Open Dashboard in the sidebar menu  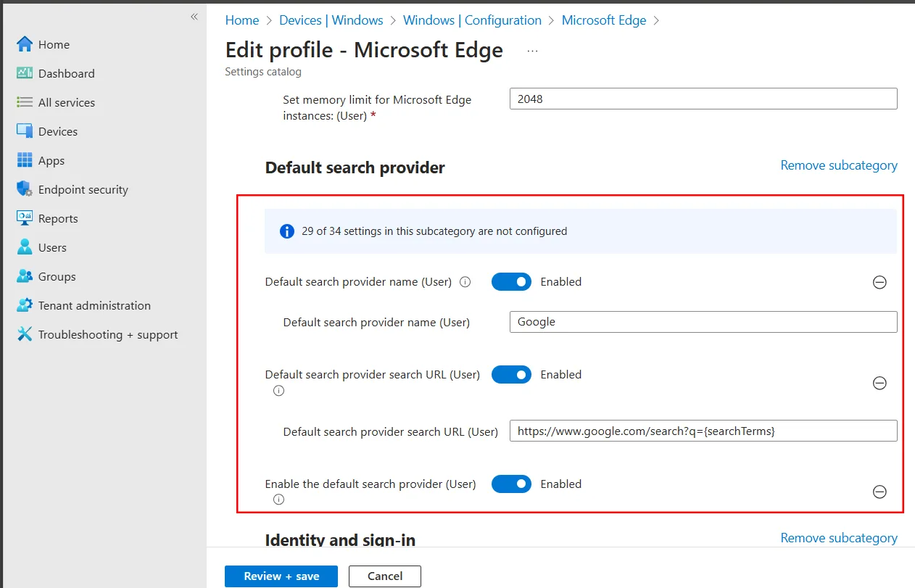click(x=67, y=73)
